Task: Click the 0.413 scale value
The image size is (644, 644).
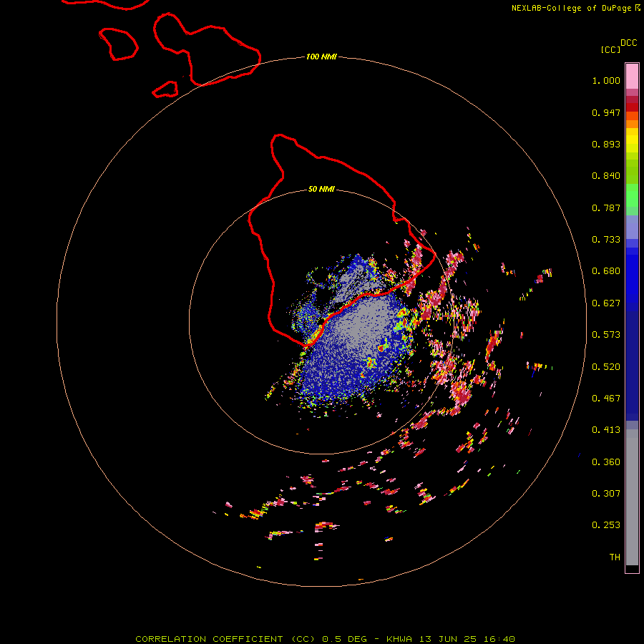Action: 606,430
